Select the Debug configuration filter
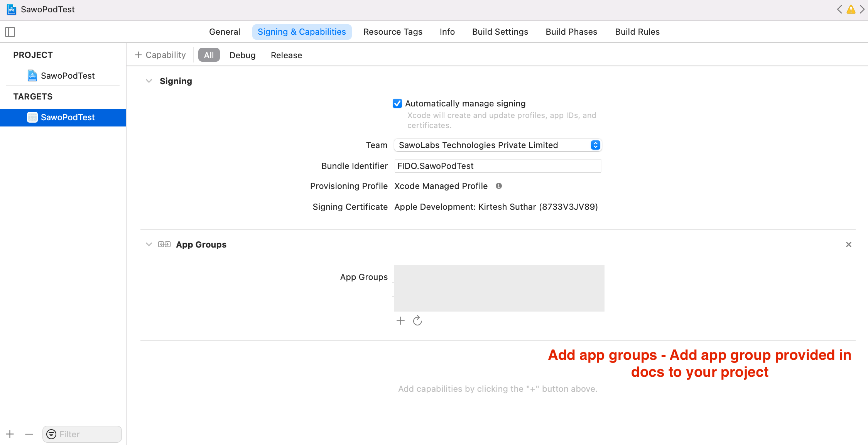 pyautogui.click(x=242, y=55)
